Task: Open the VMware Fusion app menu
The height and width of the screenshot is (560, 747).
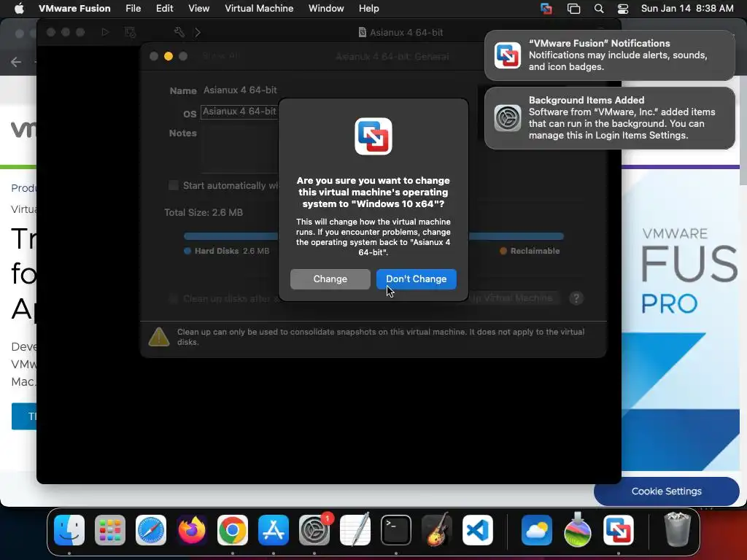Action: pyautogui.click(x=74, y=9)
